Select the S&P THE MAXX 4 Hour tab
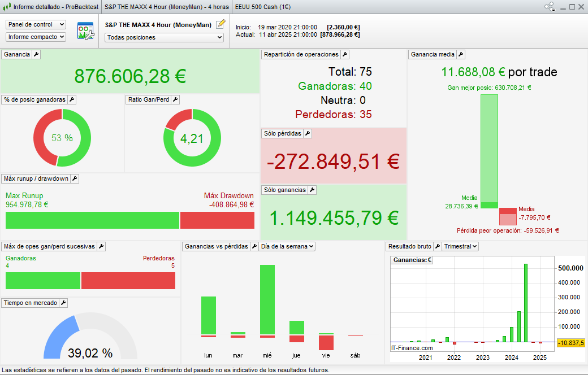Viewport: 588px width, 375px height. (x=158, y=7)
